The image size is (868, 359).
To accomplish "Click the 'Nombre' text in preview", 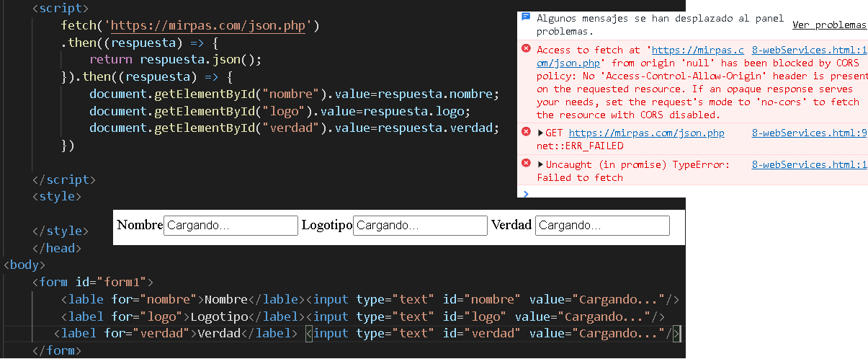I will pos(140,225).
